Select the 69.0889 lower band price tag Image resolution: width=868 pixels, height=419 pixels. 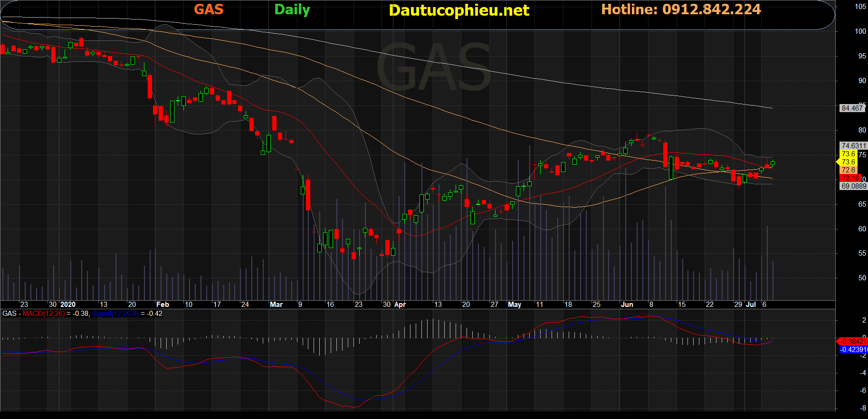click(854, 186)
